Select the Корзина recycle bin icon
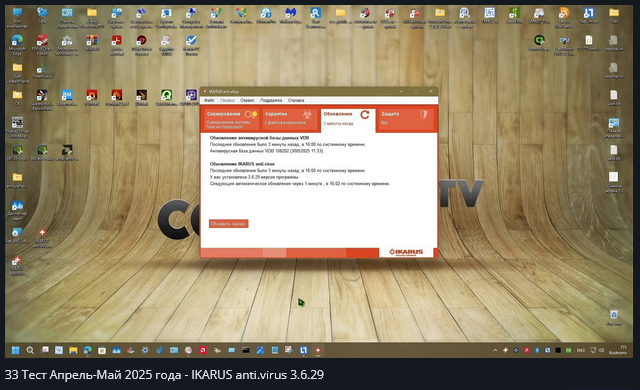 pos(613,318)
